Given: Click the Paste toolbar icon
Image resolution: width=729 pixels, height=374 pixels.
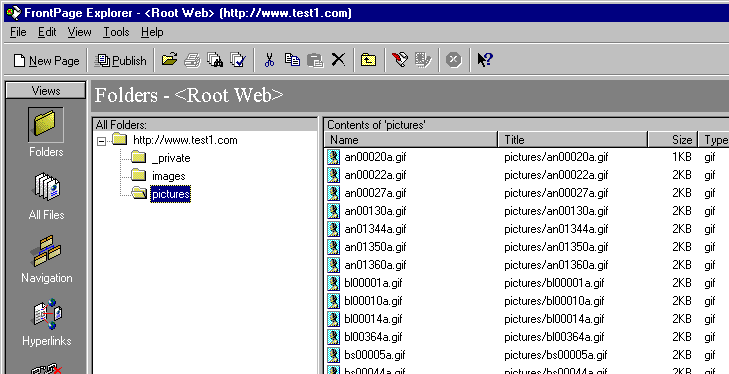Looking at the screenshot, I should tap(315, 60).
